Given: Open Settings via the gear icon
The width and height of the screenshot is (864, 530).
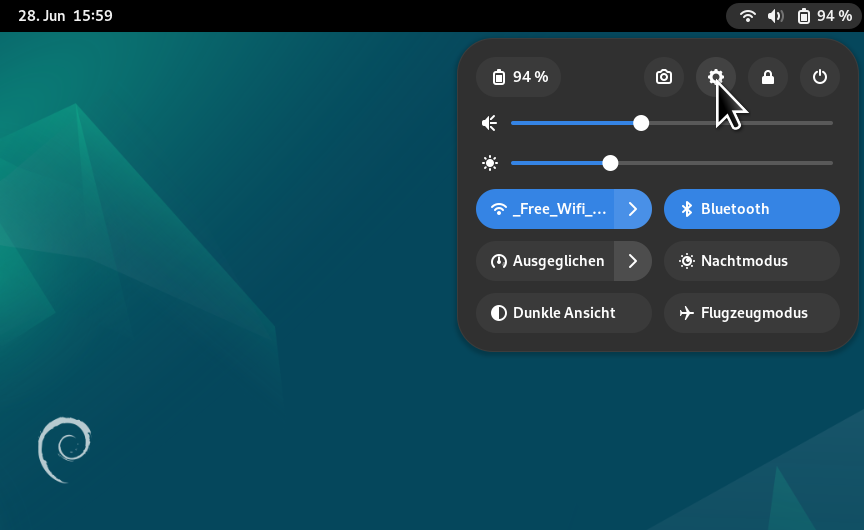Looking at the screenshot, I should click(716, 77).
